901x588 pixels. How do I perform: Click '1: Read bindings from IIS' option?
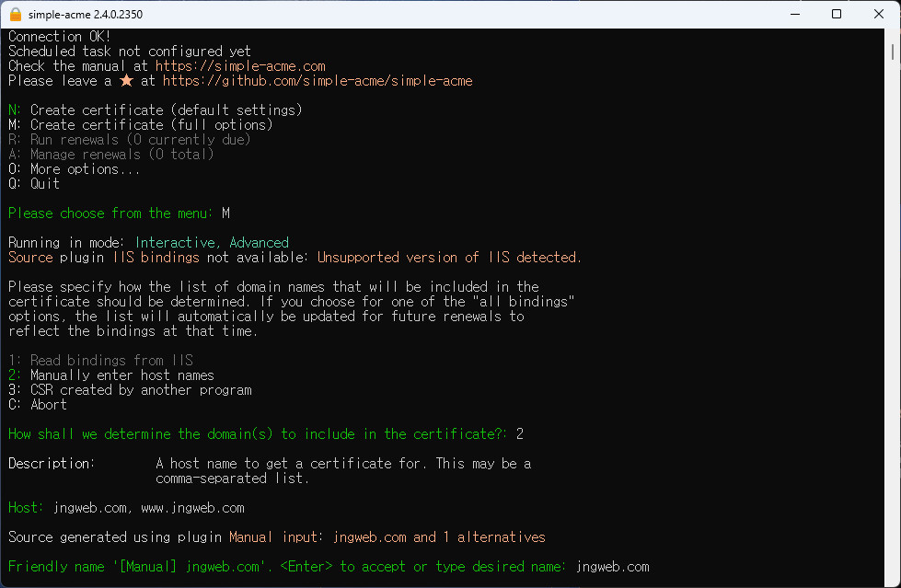click(x=100, y=361)
